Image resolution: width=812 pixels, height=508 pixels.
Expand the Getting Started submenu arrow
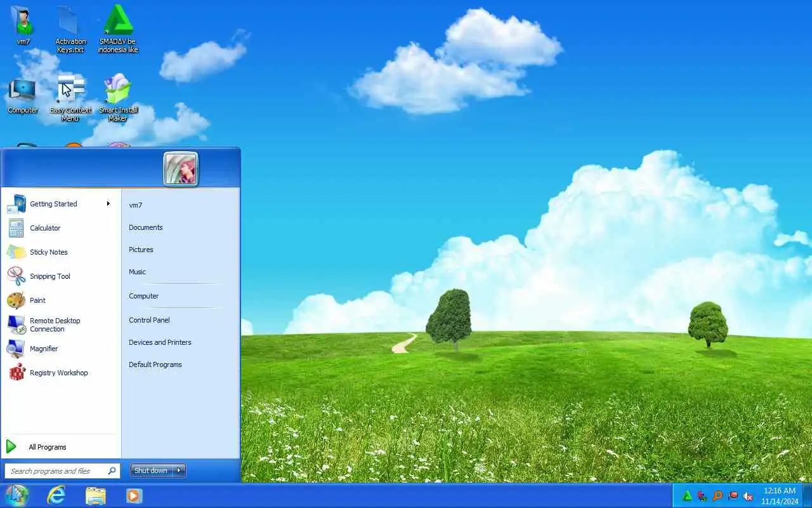pos(108,204)
